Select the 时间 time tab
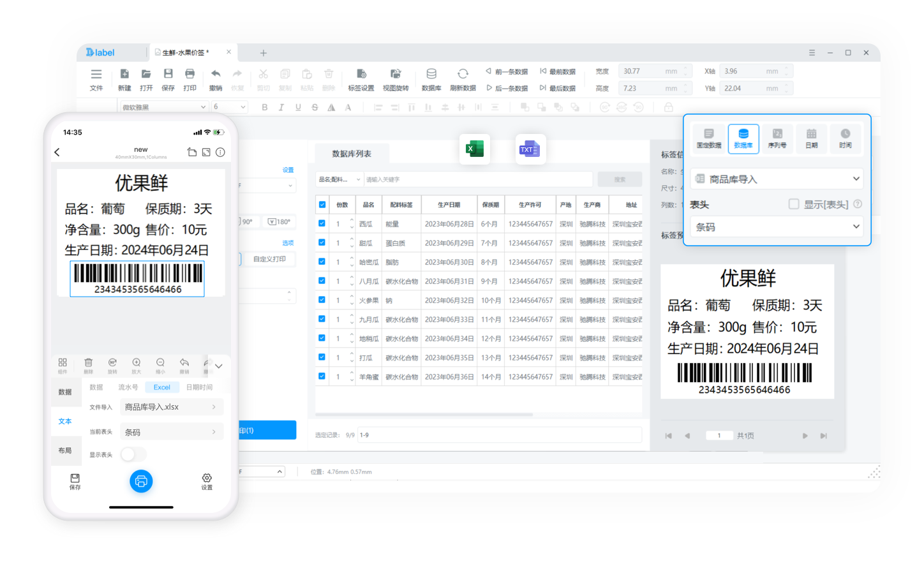The image size is (924, 564). pyautogui.click(x=845, y=138)
